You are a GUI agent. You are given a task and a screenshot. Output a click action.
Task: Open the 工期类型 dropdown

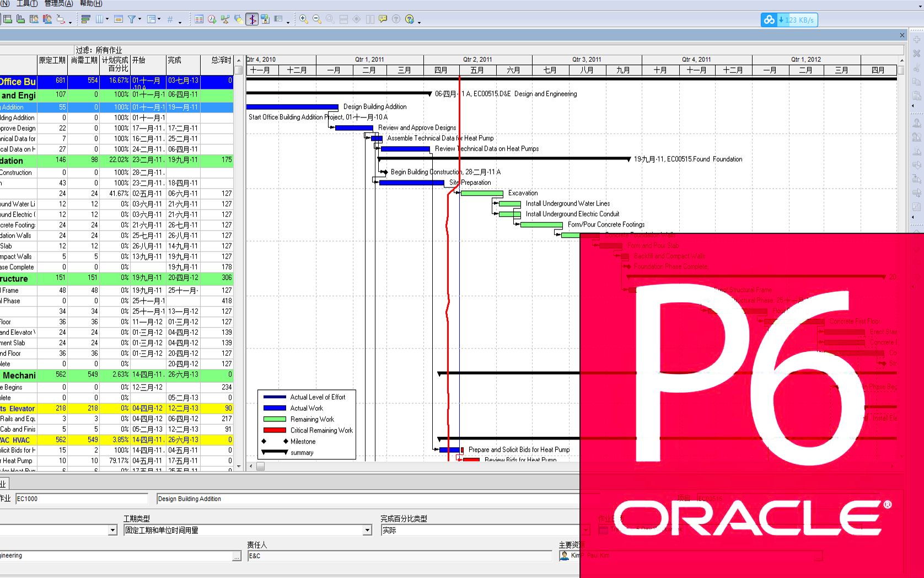[367, 530]
